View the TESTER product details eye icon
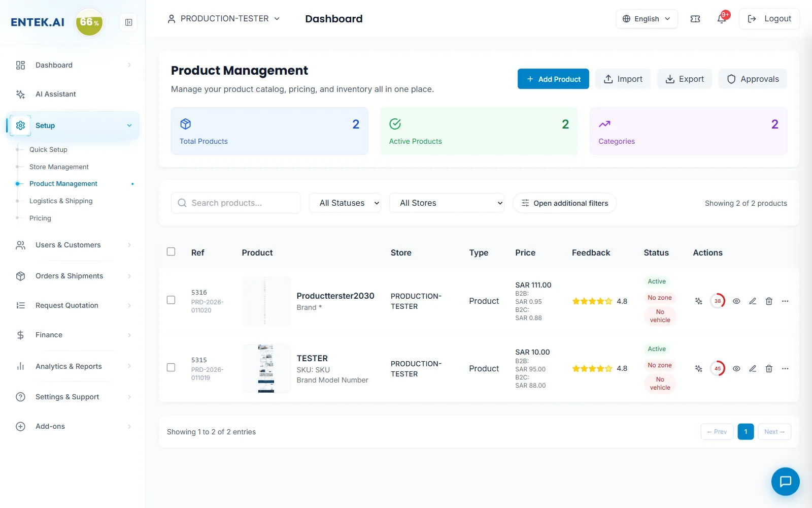812x508 pixels. (736, 369)
